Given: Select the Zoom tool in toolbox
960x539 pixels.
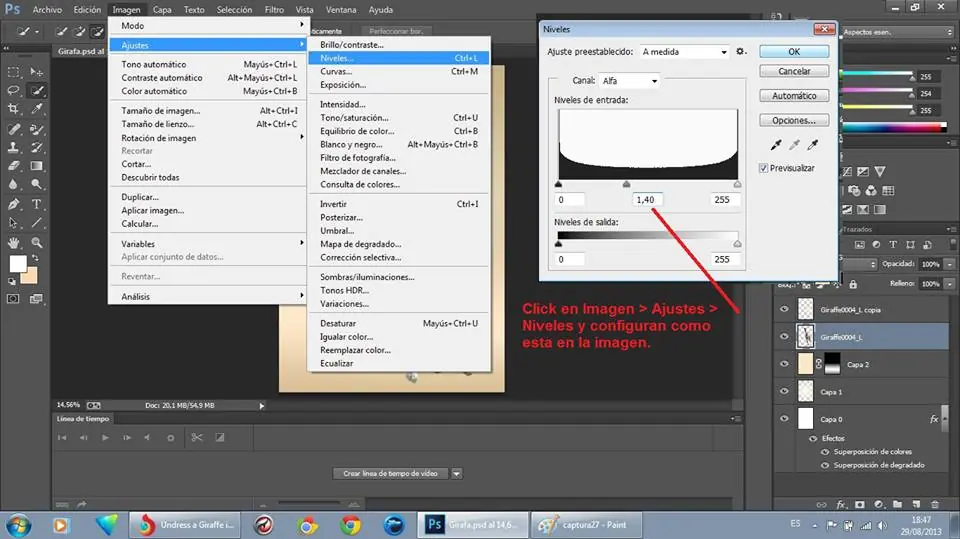Looking at the screenshot, I should pyautogui.click(x=37, y=243).
